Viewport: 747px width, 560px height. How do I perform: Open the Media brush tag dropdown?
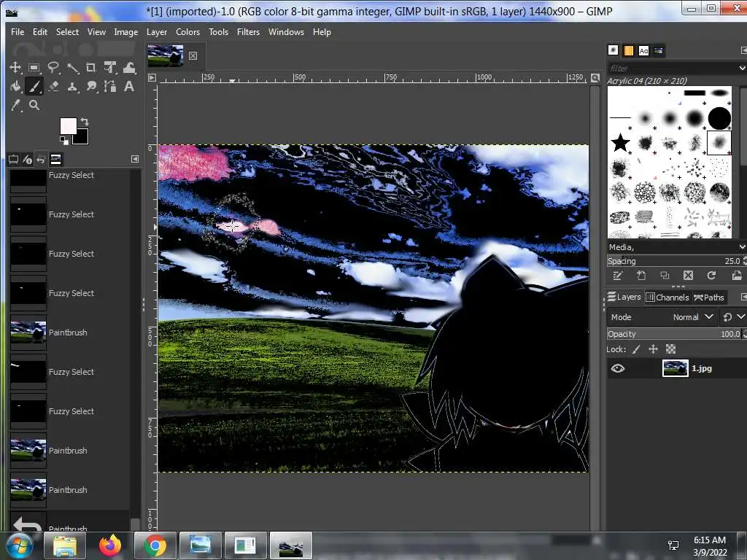tap(742, 246)
